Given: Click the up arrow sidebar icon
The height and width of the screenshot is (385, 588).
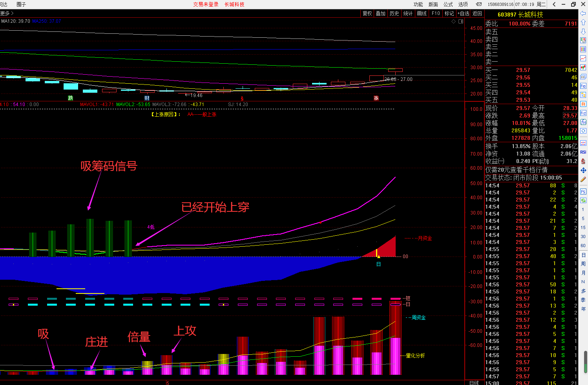Looking at the screenshot, I should pyautogui.click(x=583, y=22).
